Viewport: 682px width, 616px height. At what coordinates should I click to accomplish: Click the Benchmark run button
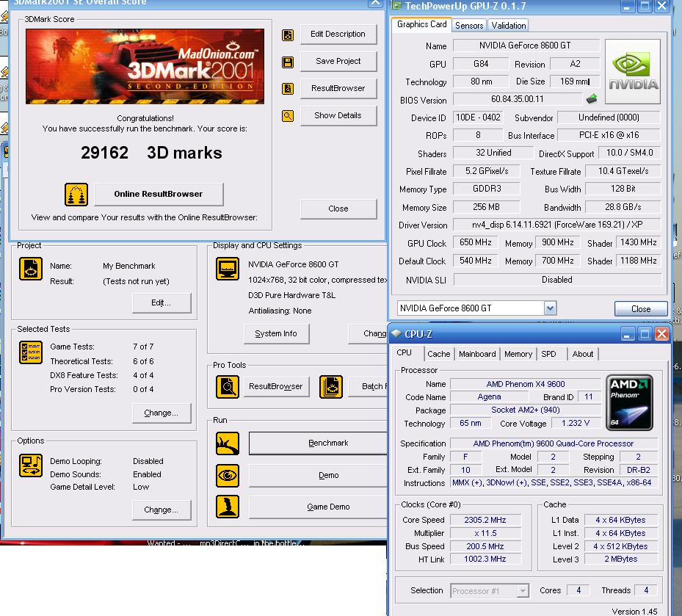[x=318, y=443]
